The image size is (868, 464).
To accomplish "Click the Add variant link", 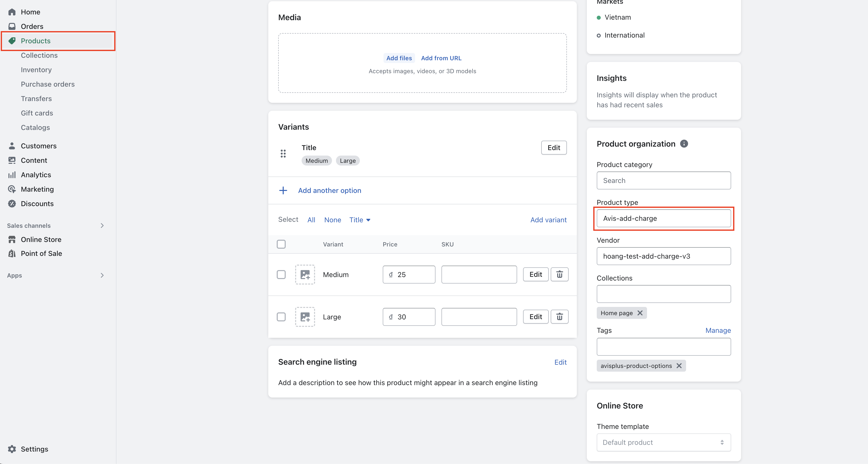I will [548, 220].
